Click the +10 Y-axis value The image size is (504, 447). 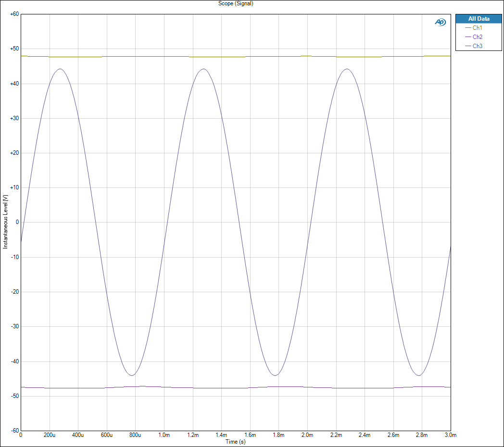[x=14, y=187]
